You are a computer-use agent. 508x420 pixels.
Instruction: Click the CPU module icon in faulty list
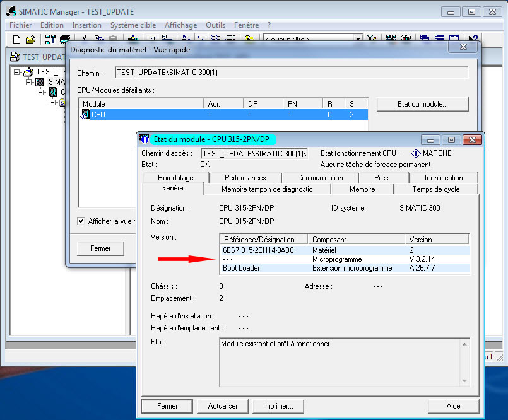pos(85,115)
